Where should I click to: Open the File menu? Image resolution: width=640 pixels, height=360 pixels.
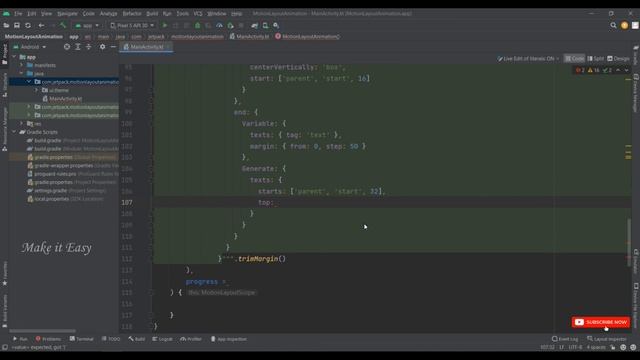(18, 13)
